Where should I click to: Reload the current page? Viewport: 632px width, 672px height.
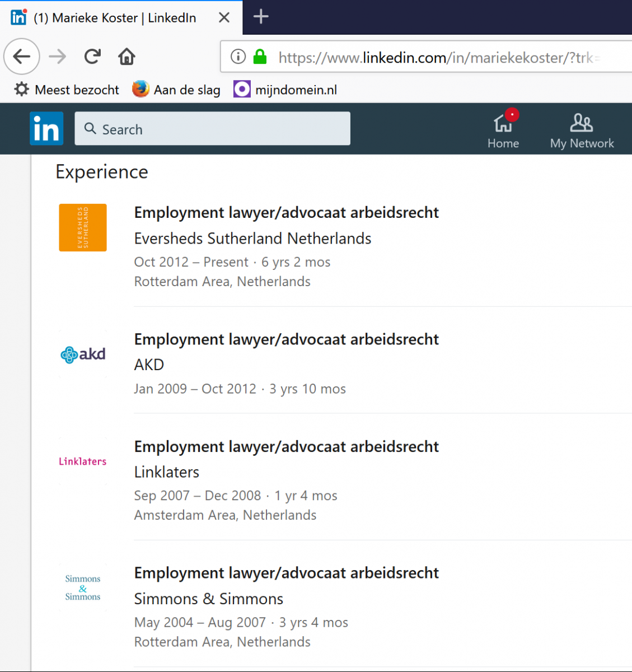(92, 57)
